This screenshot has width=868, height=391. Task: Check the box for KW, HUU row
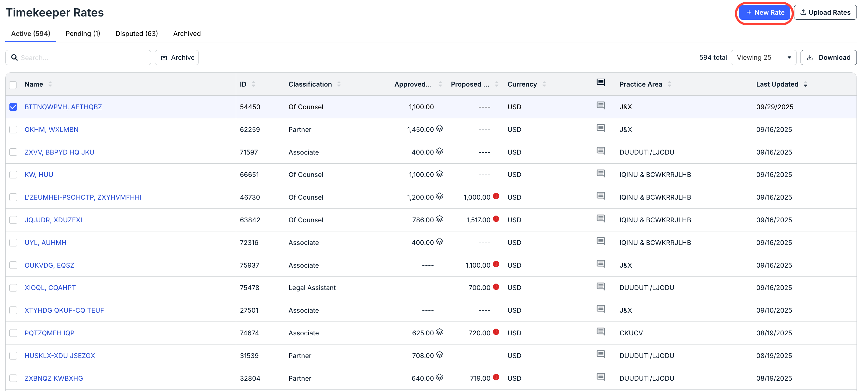coord(13,175)
